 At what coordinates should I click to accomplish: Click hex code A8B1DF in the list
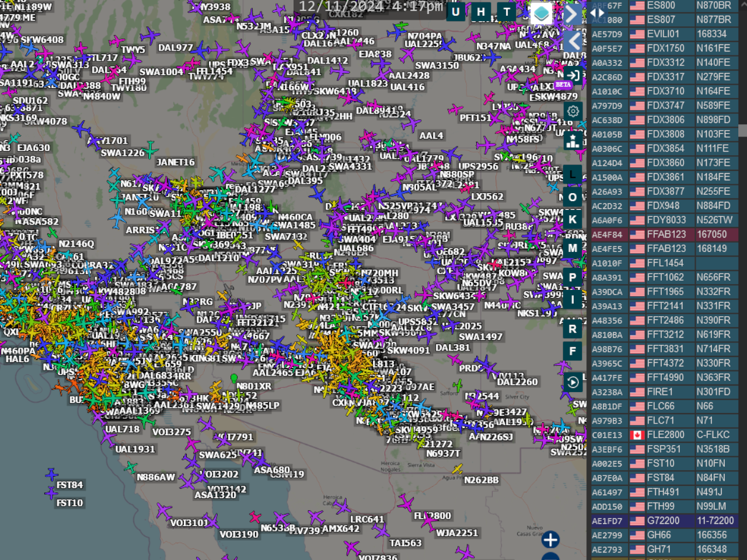607,407
